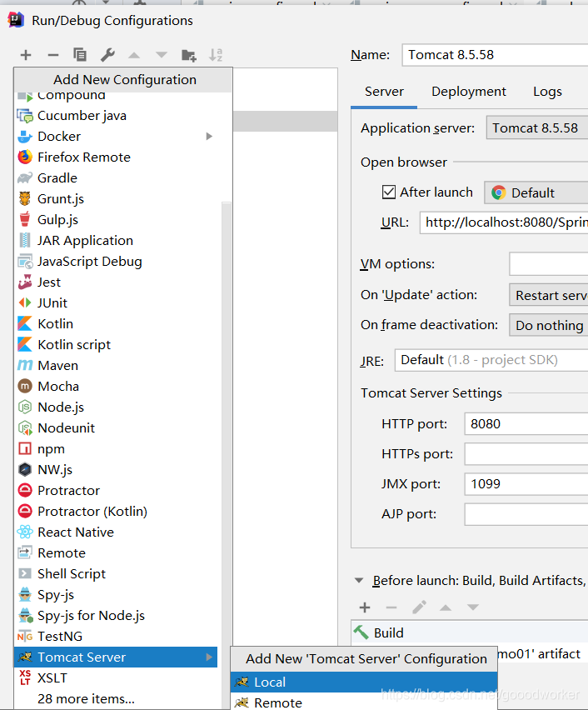Toggle the After launch checkbox
Screen dimensions: 588x710
click(x=389, y=192)
